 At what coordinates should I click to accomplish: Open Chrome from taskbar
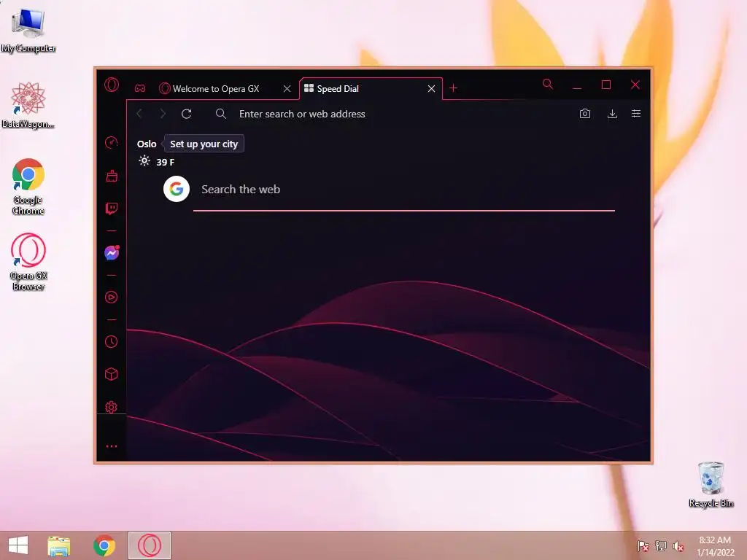[104, 545]
